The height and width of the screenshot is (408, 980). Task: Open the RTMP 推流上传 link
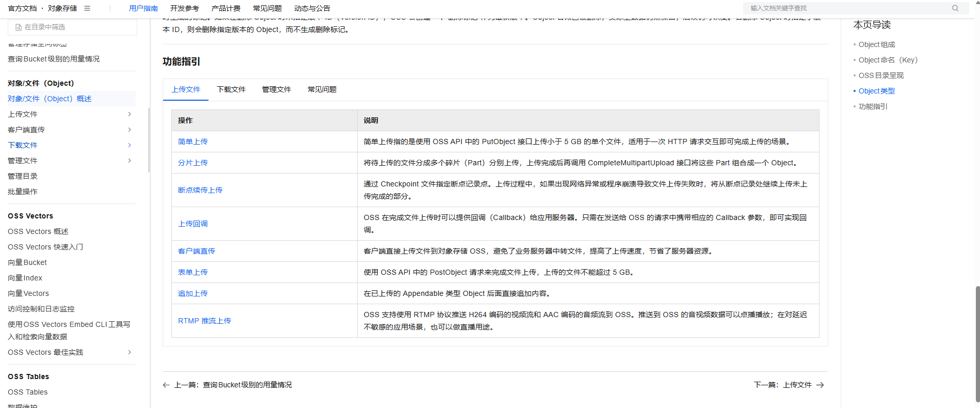coord(204,321)
